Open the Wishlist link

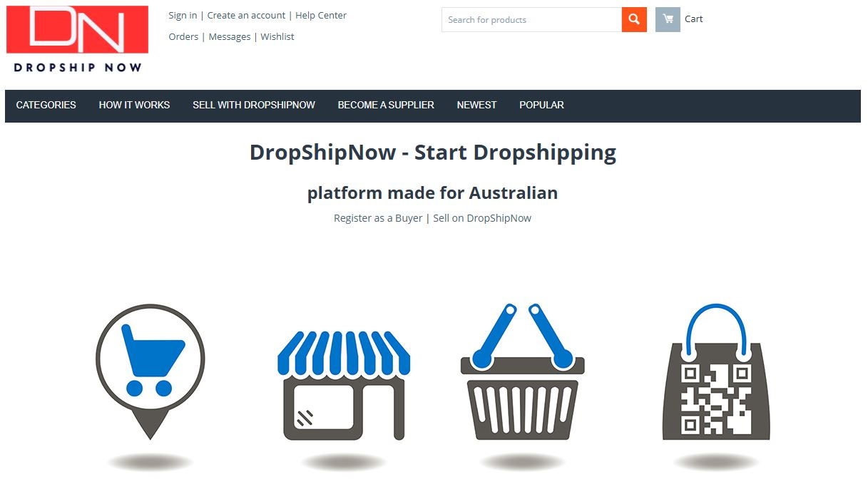277,36
